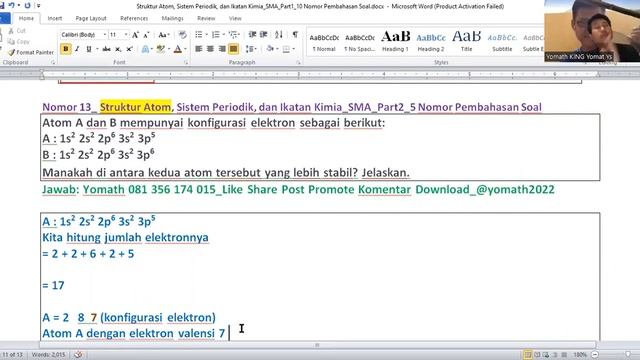Screen dimensions: 640x360
Task: Click Numbering list icon
Action: 216,35
